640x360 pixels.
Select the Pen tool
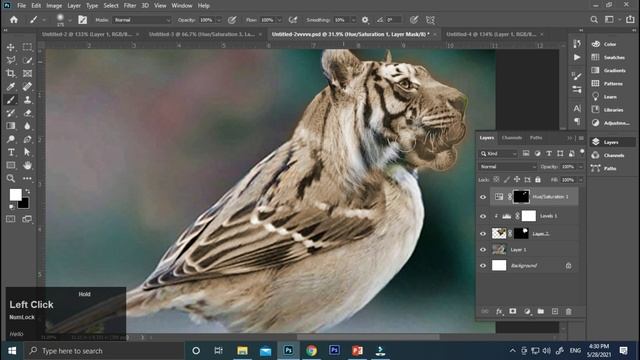(27, 139)
